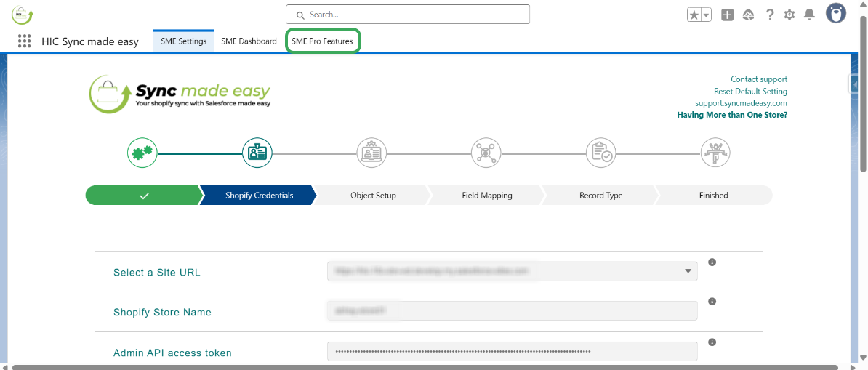868x370 pixels.
Task: Open the help question mark icon
Action: click(x=769, y=15)
